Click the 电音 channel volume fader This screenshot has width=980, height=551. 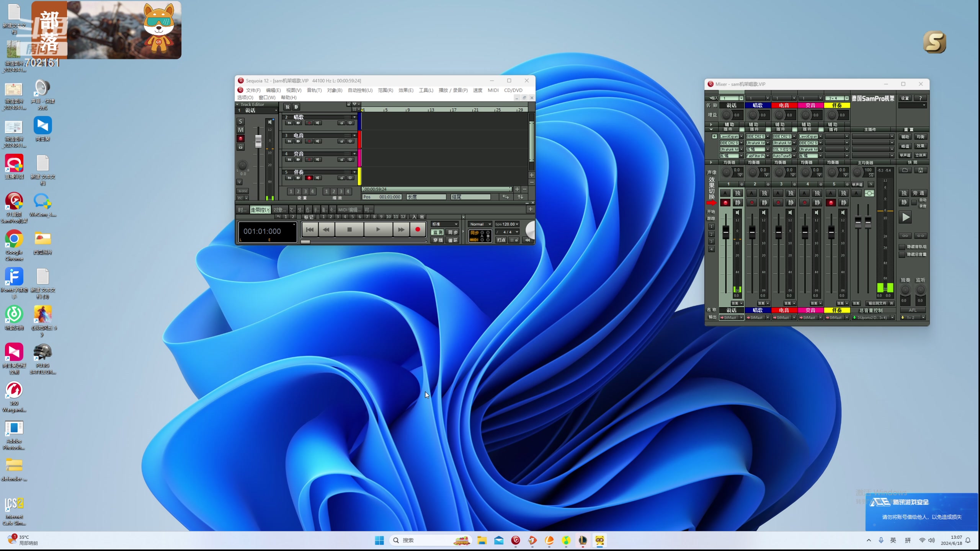778,232
